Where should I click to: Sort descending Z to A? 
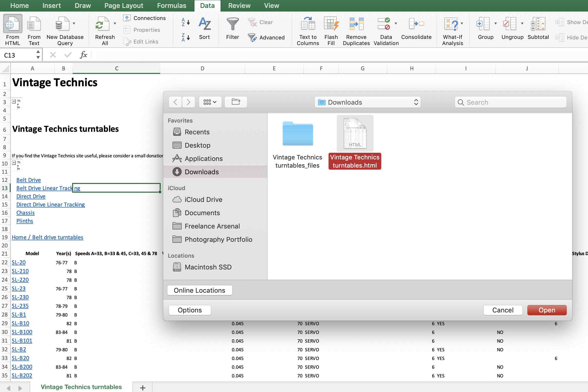point(186,38)
